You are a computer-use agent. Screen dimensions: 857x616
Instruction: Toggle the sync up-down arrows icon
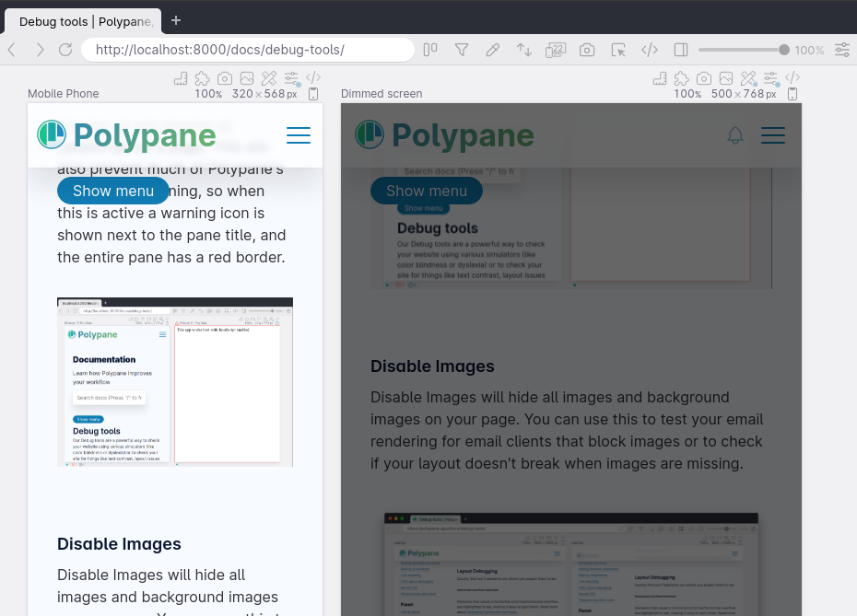point(524,50)
